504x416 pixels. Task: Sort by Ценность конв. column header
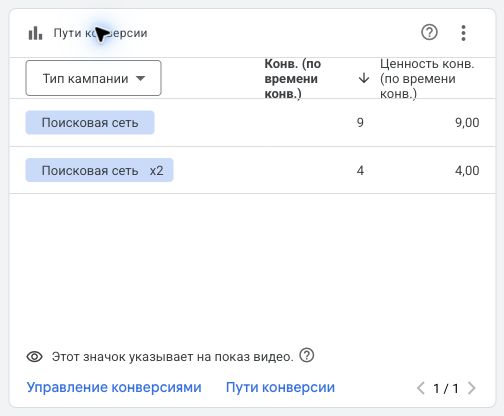(x=427, y=79)
